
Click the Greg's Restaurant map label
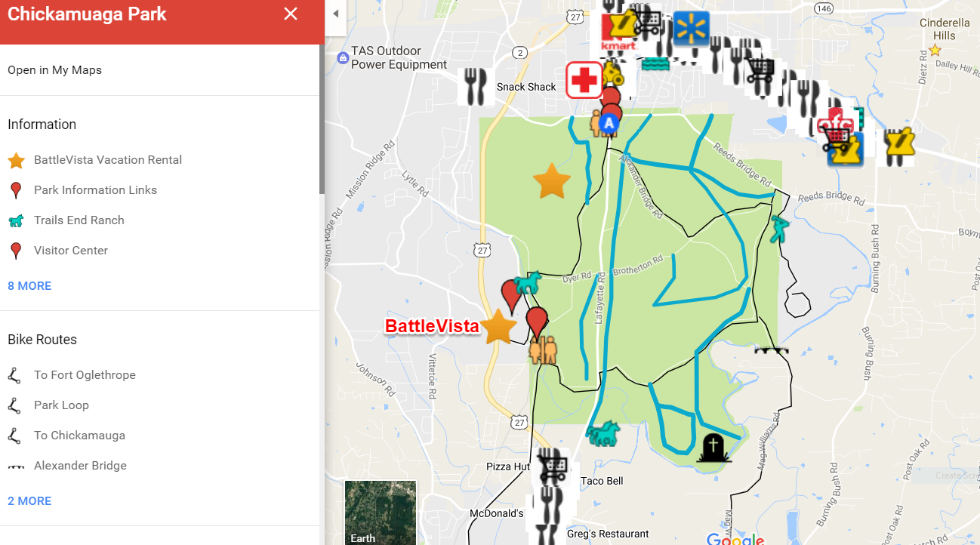pyautogui.click(x=608, y=534)
